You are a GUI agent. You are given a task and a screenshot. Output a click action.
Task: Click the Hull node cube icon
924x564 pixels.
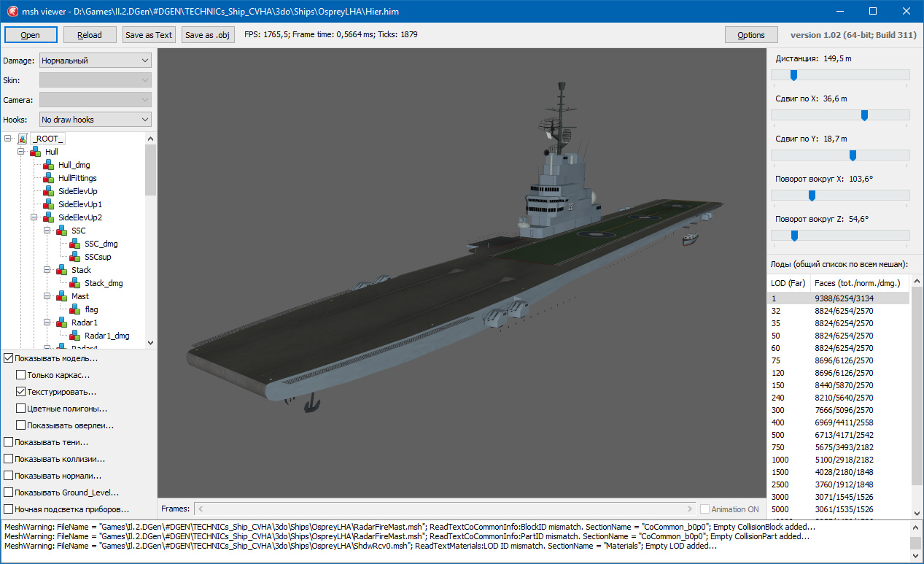click(36, 152)
